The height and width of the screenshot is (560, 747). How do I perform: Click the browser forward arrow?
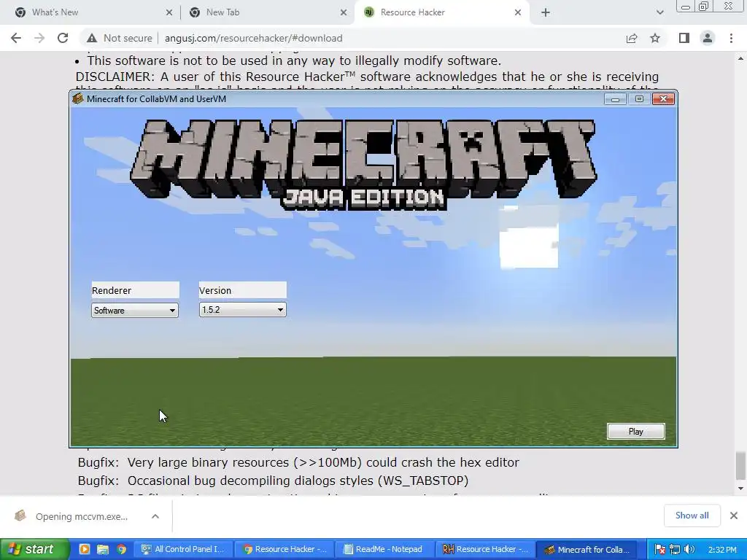click(x=39, y=38)
